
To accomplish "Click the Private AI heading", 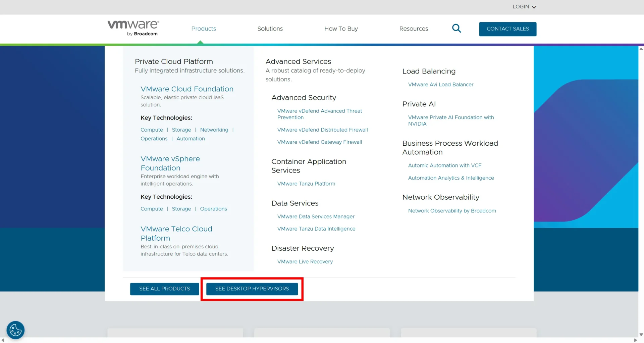I will [x=419, y=104].
